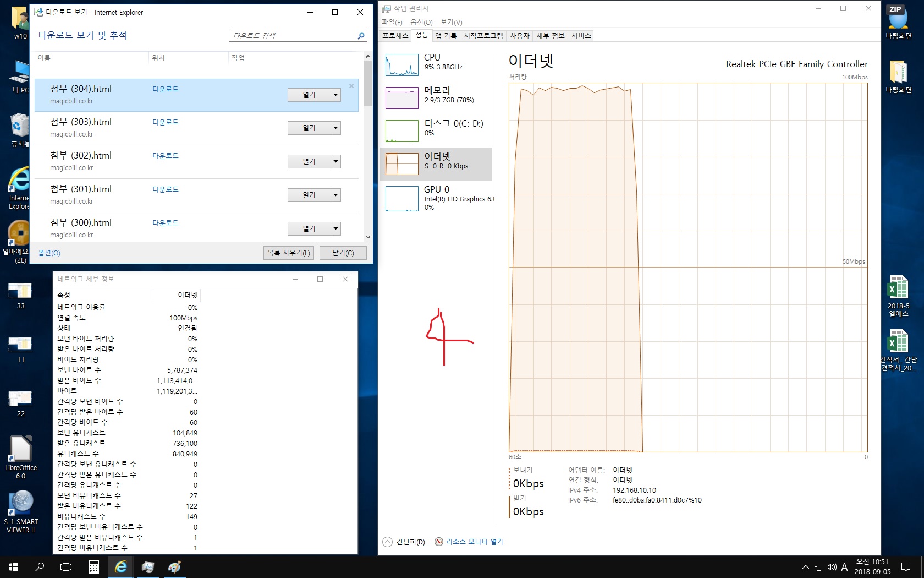Open the 옵션(O) menu in Task Manager
Screen dimensions: 924x578
(x=421, y=22)
